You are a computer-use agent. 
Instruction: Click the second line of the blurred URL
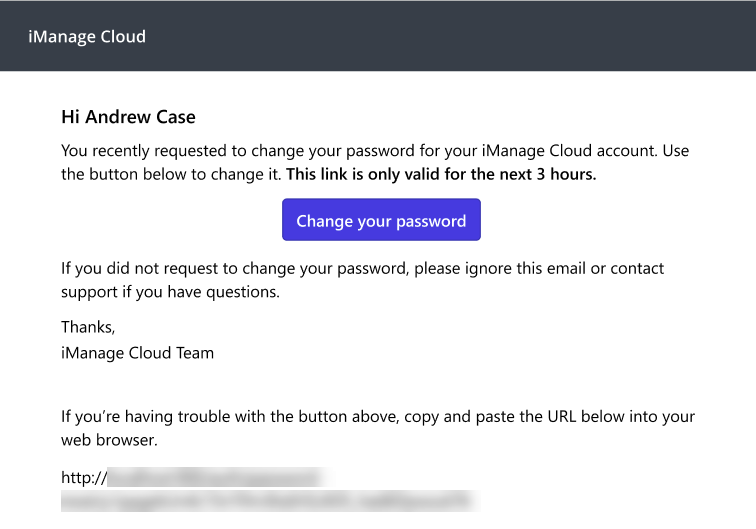click(265, 499)
